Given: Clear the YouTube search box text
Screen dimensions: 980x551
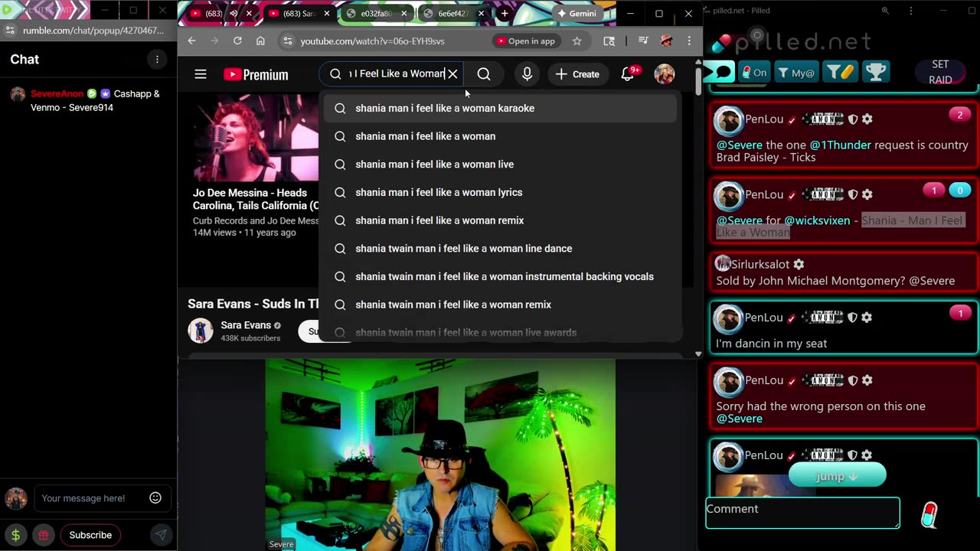Looking at the screenshot, I should coord(452,74).
